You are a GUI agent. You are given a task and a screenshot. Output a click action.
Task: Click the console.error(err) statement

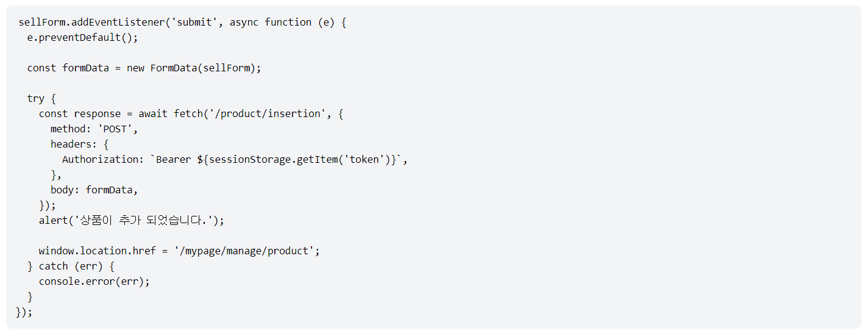pos(94,282)
